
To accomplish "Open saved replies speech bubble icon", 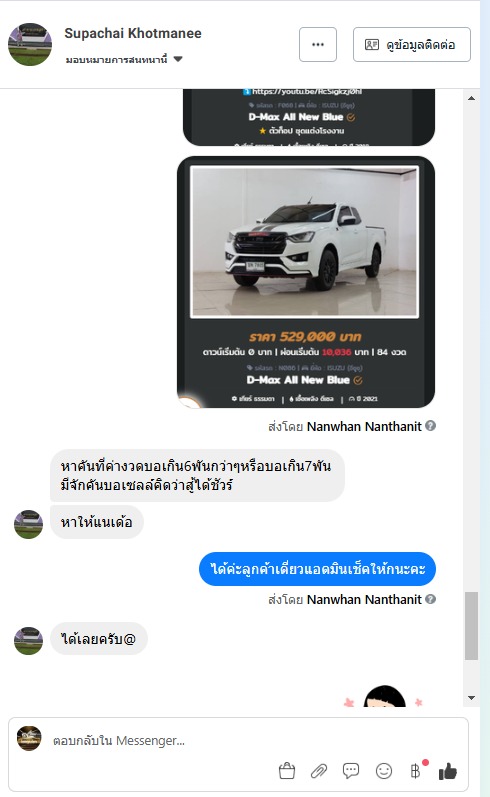I will (x=351, y=771).
